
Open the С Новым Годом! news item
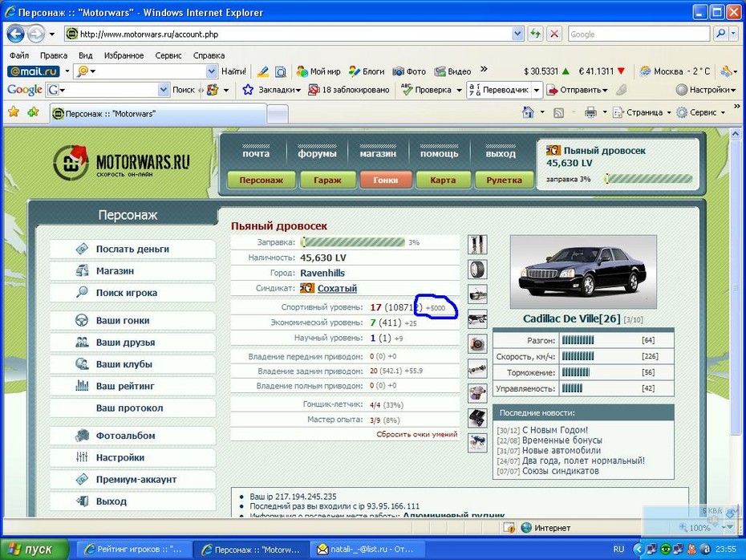coord(555,430)
